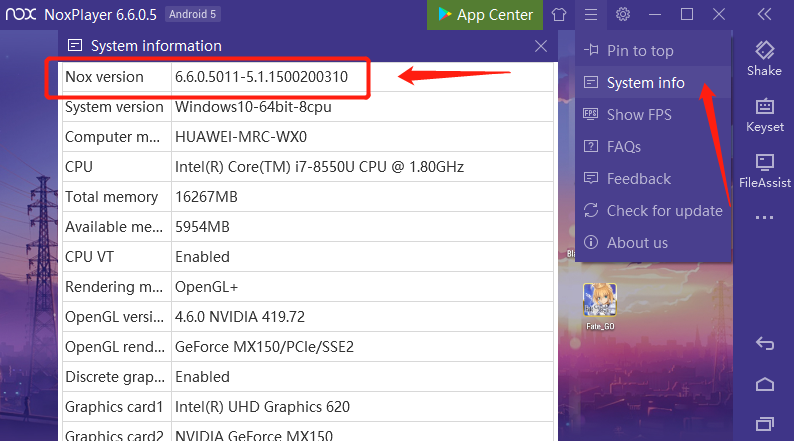This screenshot has width=794, height=441.
Task: Select the CPU VT Enabled value
Action: tap(202, 257)
